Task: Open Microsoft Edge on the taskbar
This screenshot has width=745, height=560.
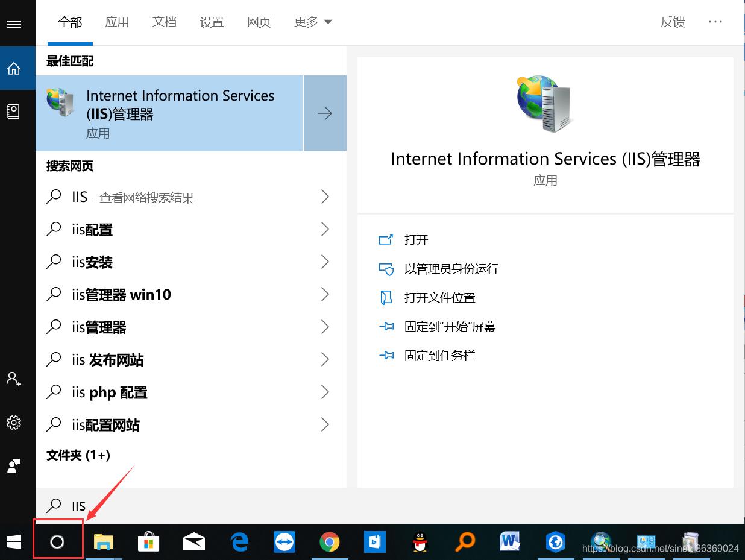Action: click(x=239, y=542)
